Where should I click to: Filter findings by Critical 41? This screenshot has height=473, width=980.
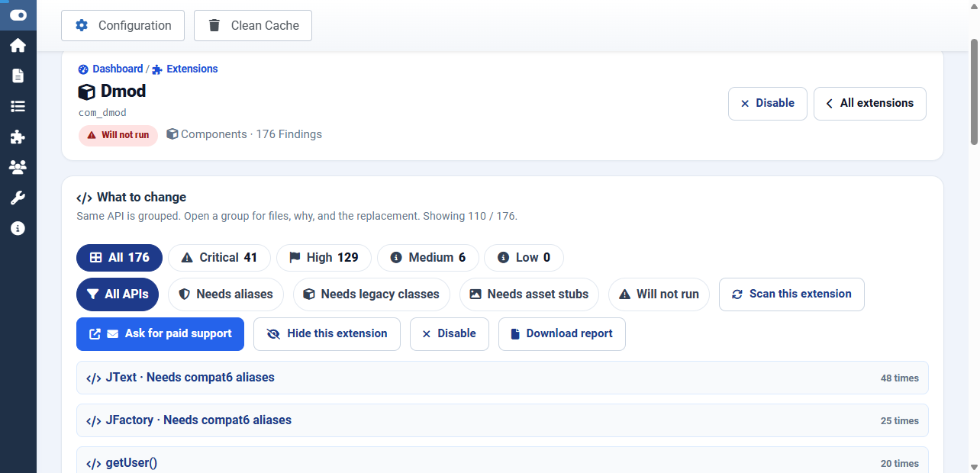tap(219, 258)
